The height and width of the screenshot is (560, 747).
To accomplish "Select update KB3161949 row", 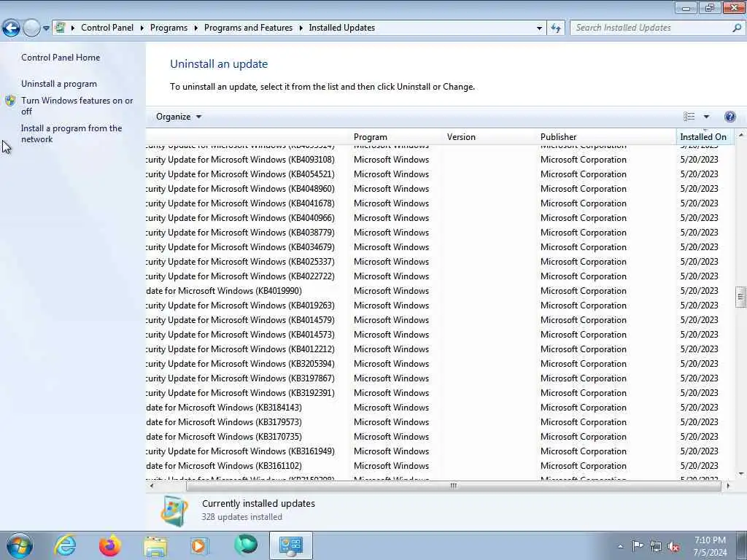I will point(441,451).
